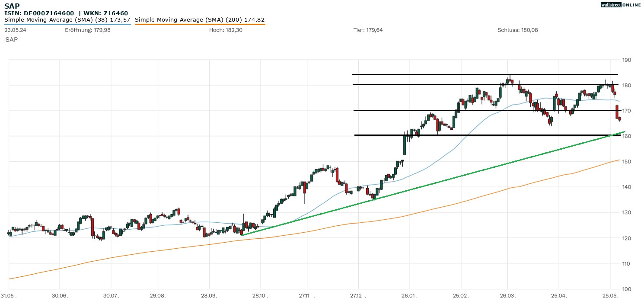644x298 pixels.
Task: Toggle the SMA (38) legend entry
Action: tap(67, 19)
